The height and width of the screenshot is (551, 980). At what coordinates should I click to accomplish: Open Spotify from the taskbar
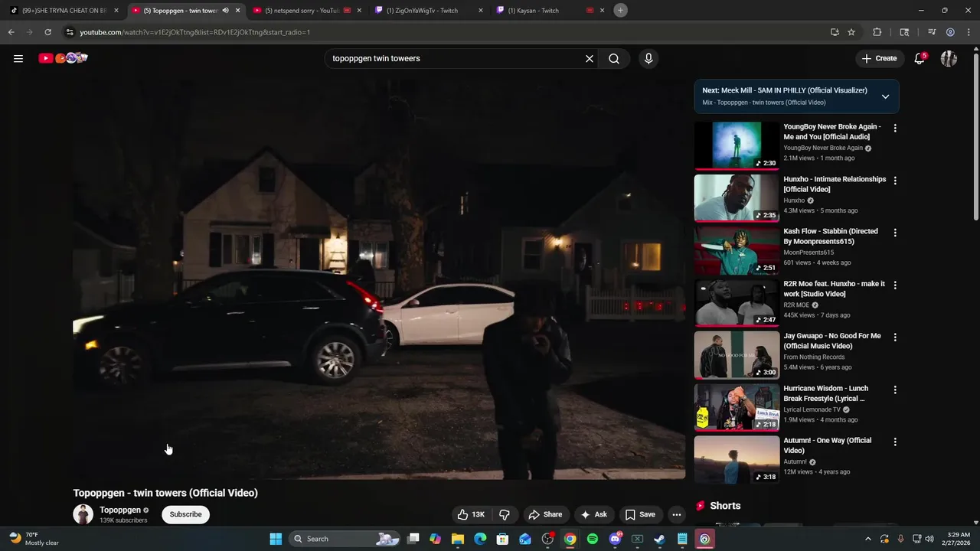593,539
